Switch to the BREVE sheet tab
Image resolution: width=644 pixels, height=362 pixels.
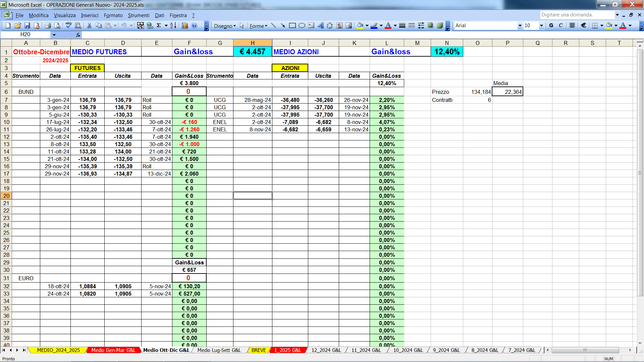[259, 350]
